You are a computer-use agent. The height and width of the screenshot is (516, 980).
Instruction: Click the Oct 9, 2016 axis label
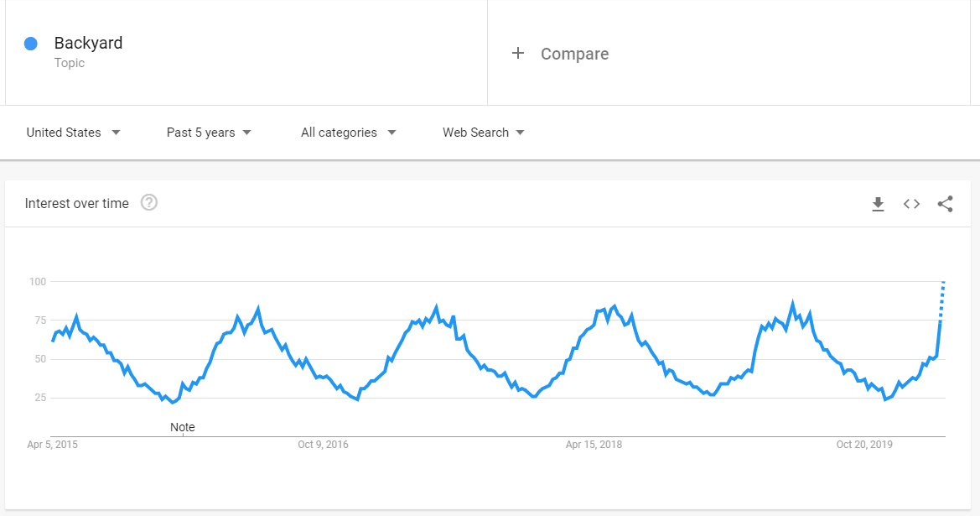click(x=323, y=445)
